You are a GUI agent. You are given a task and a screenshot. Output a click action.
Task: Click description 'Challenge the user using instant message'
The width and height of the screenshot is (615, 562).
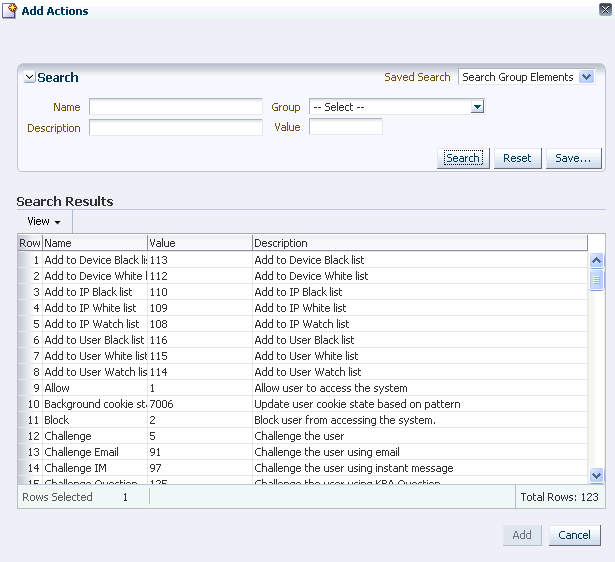pyautogui.click(x=354, y=468)
